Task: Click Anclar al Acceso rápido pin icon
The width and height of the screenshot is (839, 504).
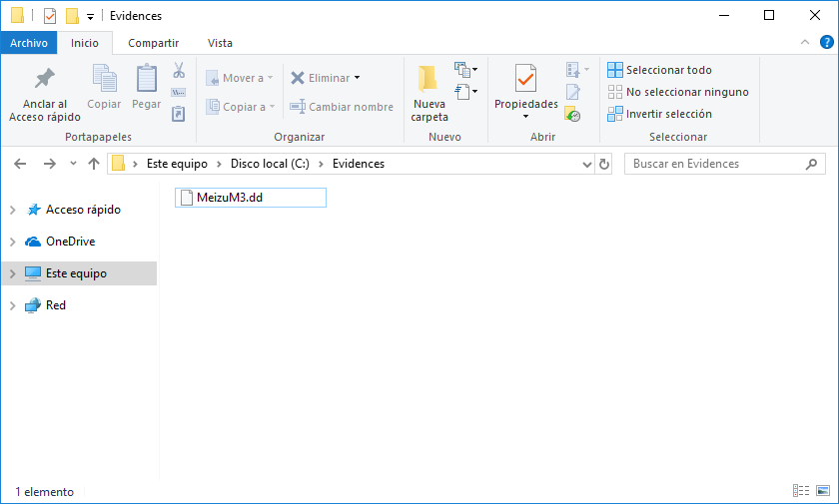Action: (x=44, y=79)
